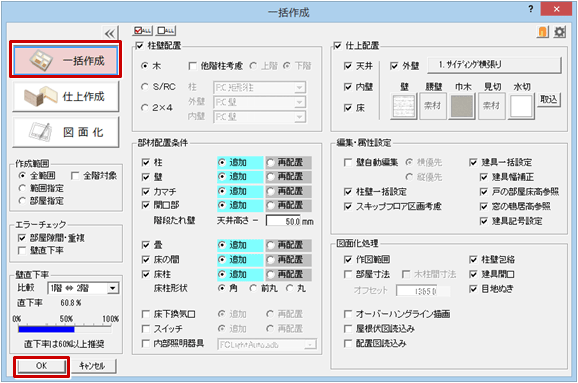Switch to 仕上作成 mode tab
This screenshot has height=383, width=578.
tap(66, 97)
